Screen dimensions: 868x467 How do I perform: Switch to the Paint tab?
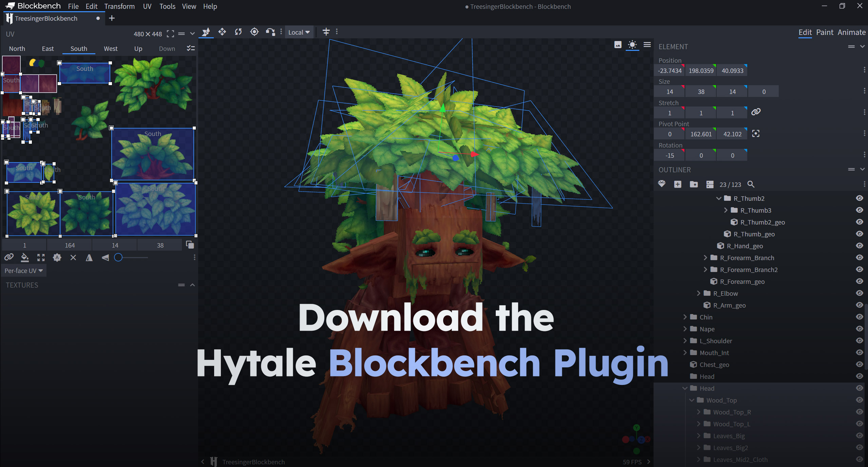825,32
